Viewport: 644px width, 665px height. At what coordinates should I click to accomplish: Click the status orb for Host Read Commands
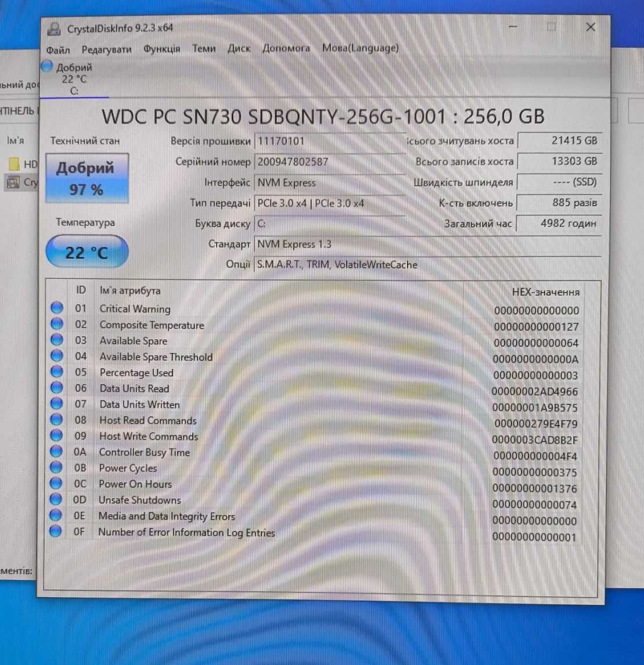[56, 420]
